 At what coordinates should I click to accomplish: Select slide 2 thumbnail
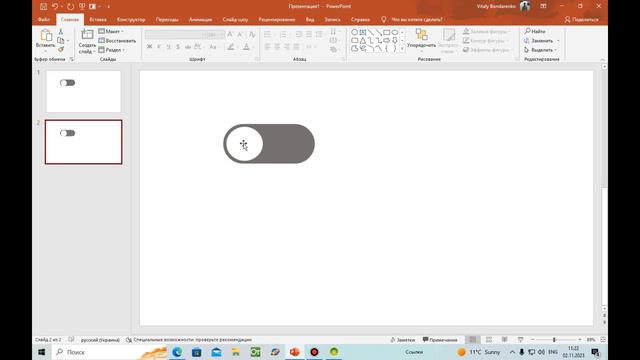(x=84, y=142)
